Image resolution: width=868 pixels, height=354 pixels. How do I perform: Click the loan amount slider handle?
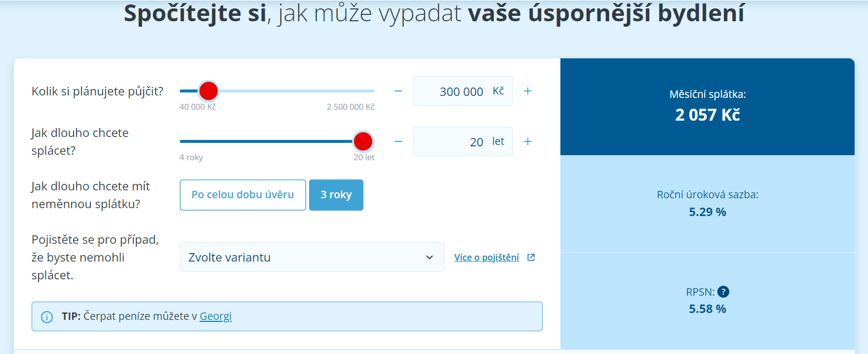[208, 91]
